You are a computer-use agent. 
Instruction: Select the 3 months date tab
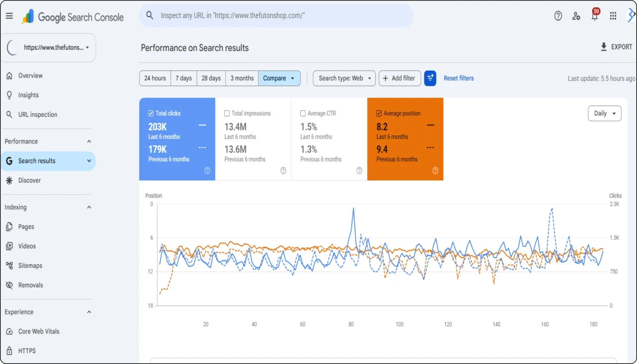242,78
